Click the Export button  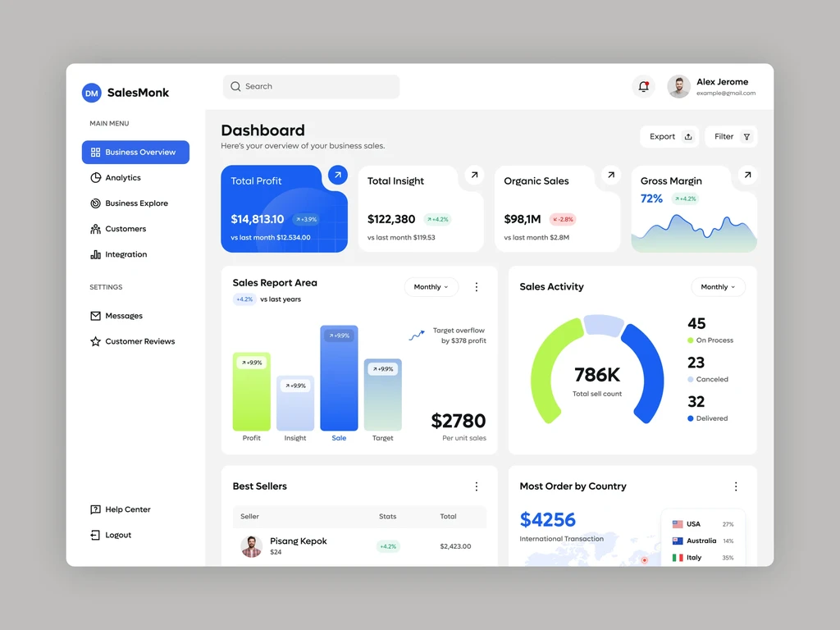point(670,137)
